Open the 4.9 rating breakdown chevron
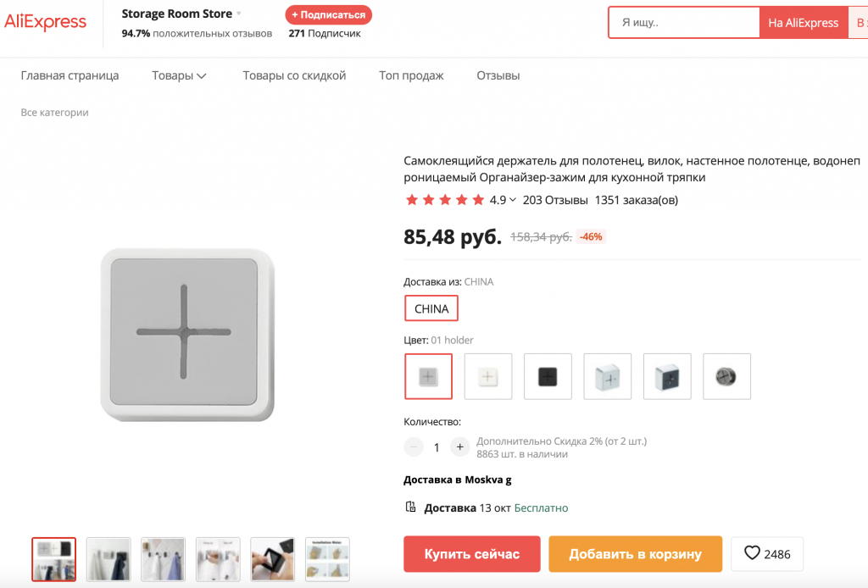Viewport: 868px width, 588px height. (x=513, y=201)
